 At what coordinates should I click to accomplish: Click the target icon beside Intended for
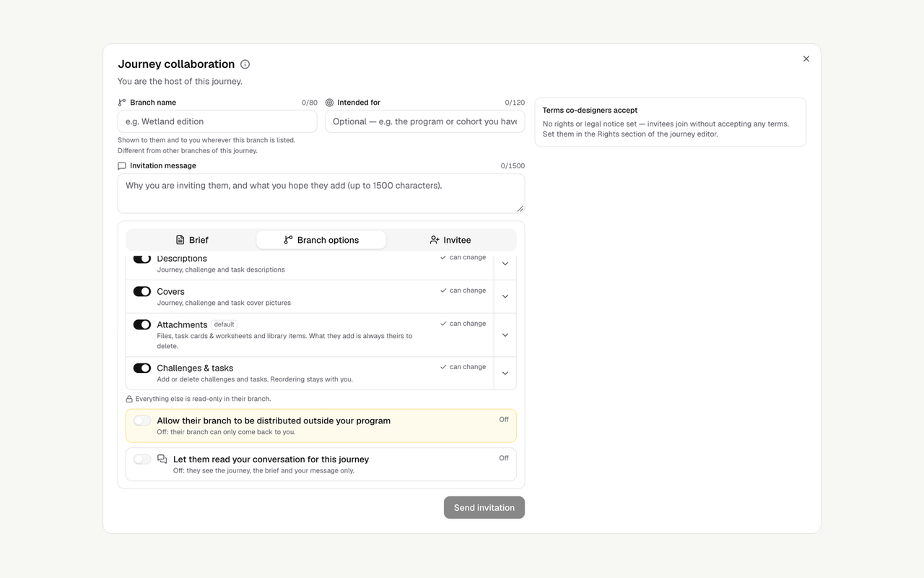pyautogui.click(x=329, y=103)
